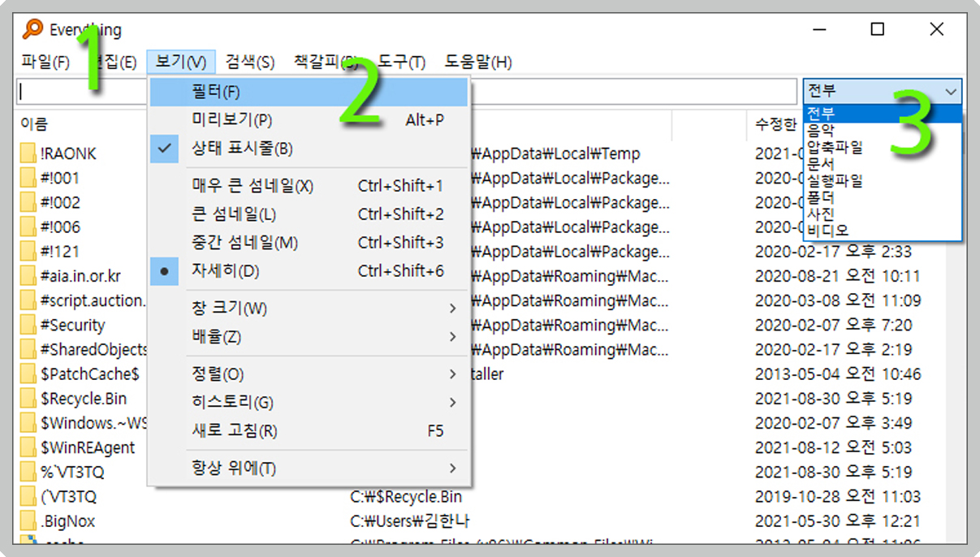
Task: Click the folder icon beside #Security
Action: click(x=28, y=325)
